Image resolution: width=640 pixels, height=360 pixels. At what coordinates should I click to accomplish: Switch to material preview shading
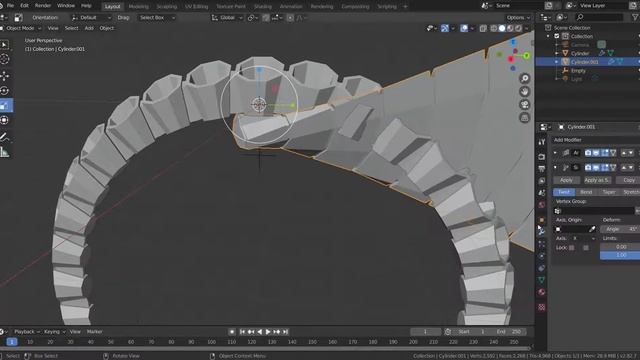click(510, 28)
